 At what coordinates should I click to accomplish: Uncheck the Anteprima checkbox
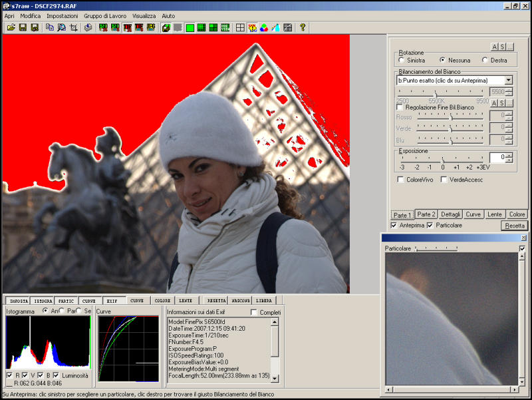pos(394,225)
